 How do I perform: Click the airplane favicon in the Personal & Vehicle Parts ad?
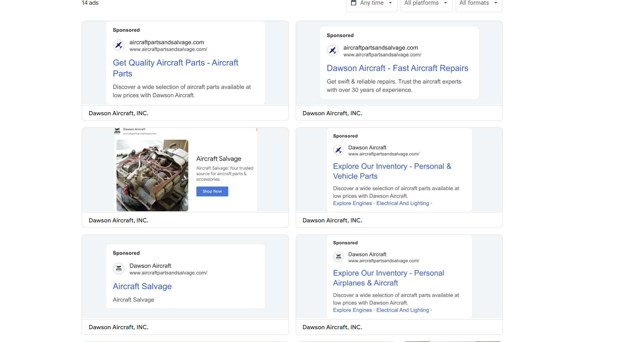point(339,150)
